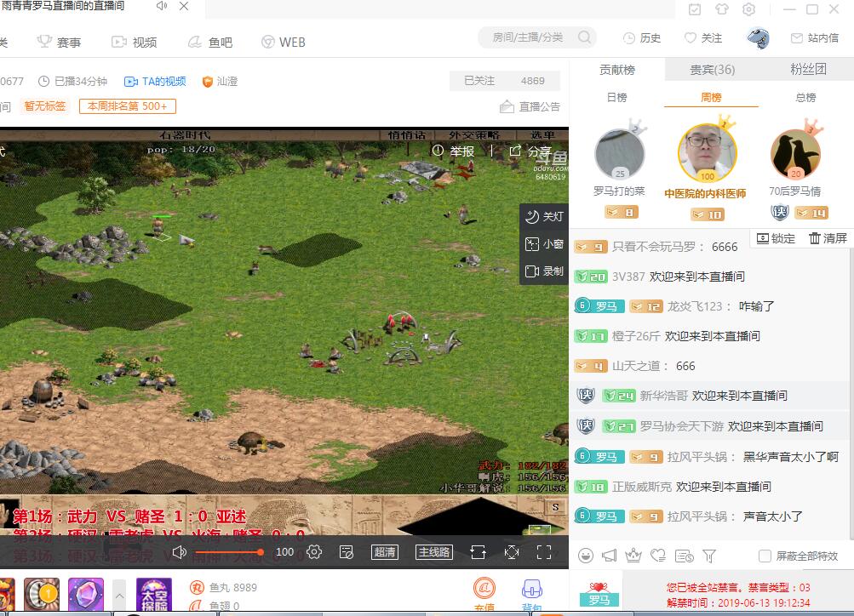Select the 日榜 daily ranking tab
The image size is (854, 616).
[616, 98]
